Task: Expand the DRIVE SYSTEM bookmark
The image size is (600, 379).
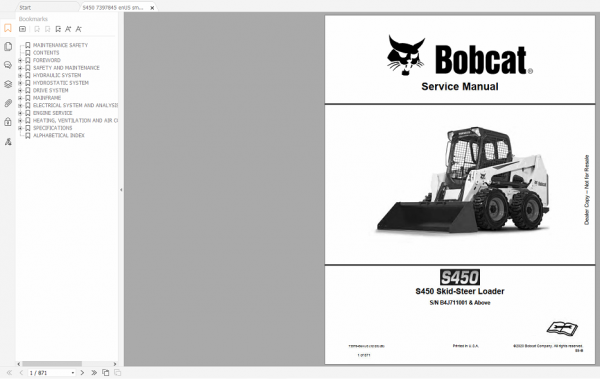Action: pos(20,90)
